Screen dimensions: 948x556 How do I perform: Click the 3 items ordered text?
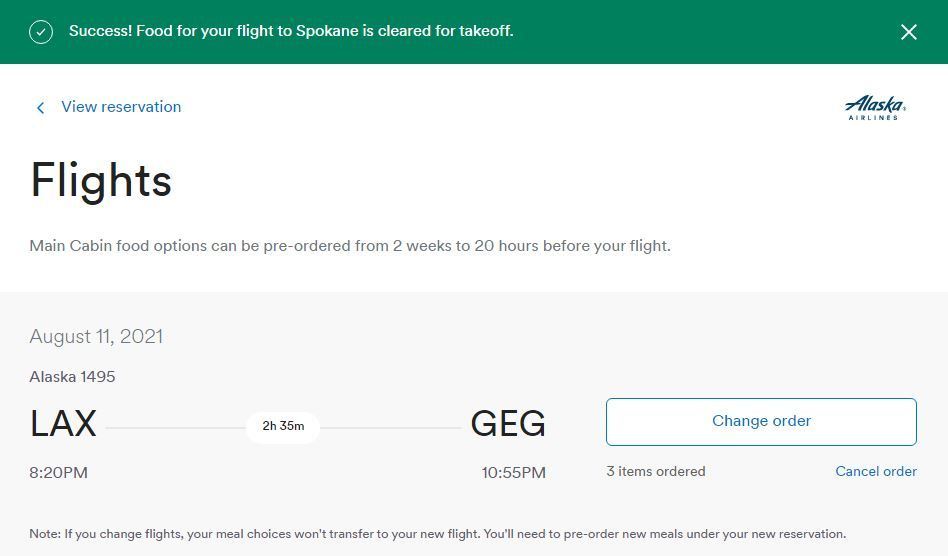(655, 472)
